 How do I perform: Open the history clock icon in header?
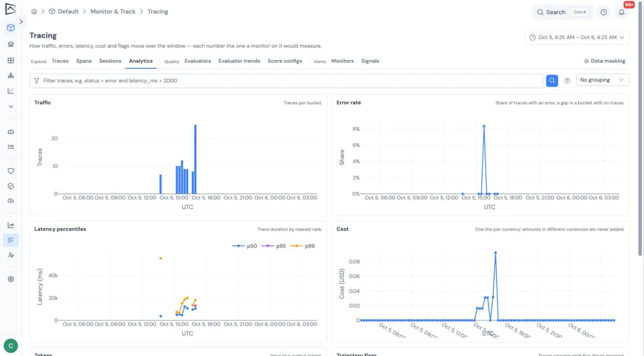(603, 12)
